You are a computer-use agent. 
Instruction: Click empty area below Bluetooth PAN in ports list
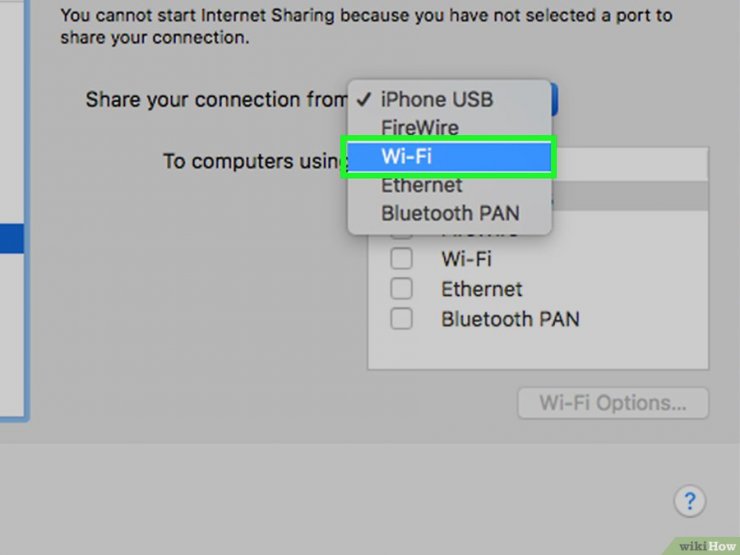(538, 350)
